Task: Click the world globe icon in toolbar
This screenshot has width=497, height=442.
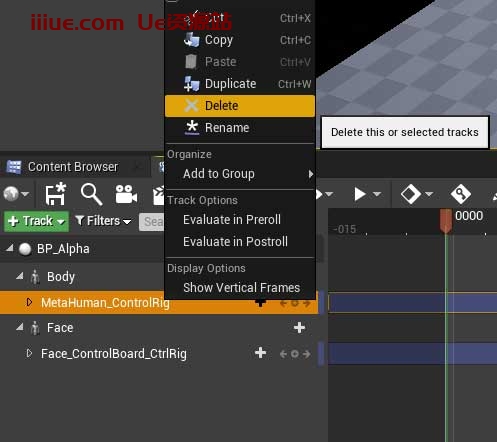Action: tap(11, 194)
